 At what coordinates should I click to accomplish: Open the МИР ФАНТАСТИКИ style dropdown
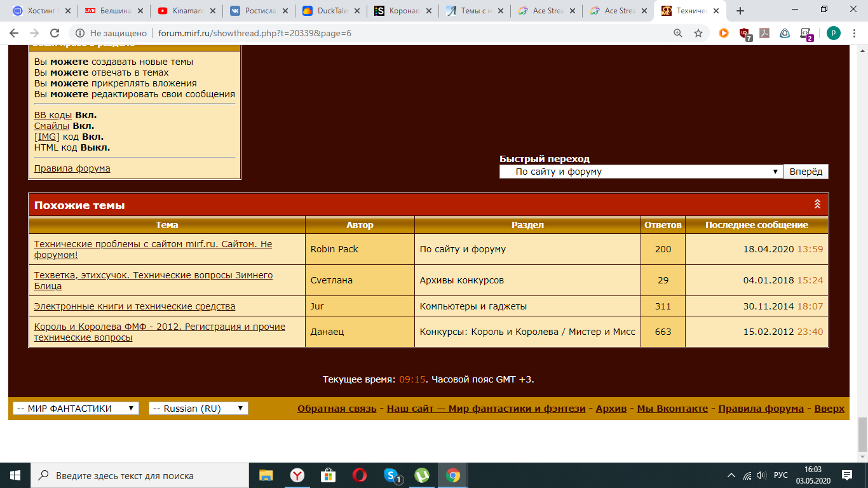[76, 409]
